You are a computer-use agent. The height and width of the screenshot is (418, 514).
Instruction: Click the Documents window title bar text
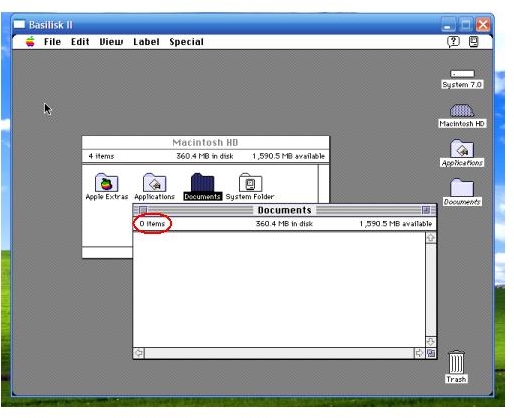tap(284, 210)
